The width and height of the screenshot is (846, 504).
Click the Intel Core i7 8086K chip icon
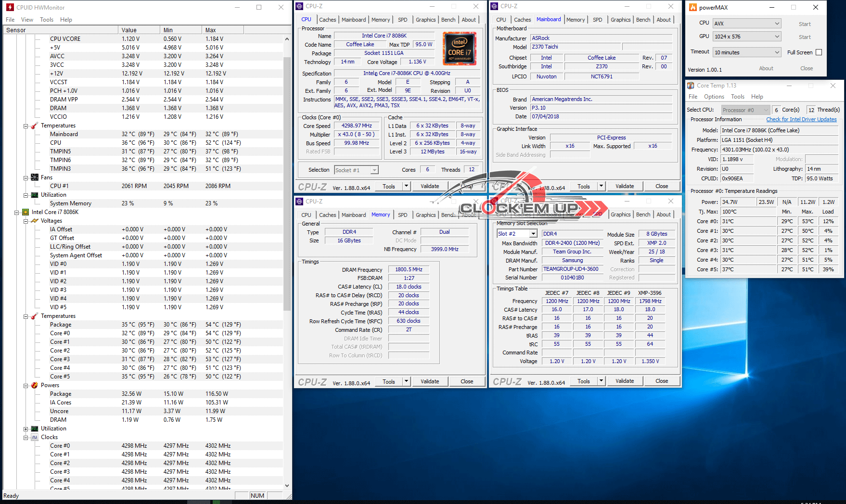[x=26, y=212]
